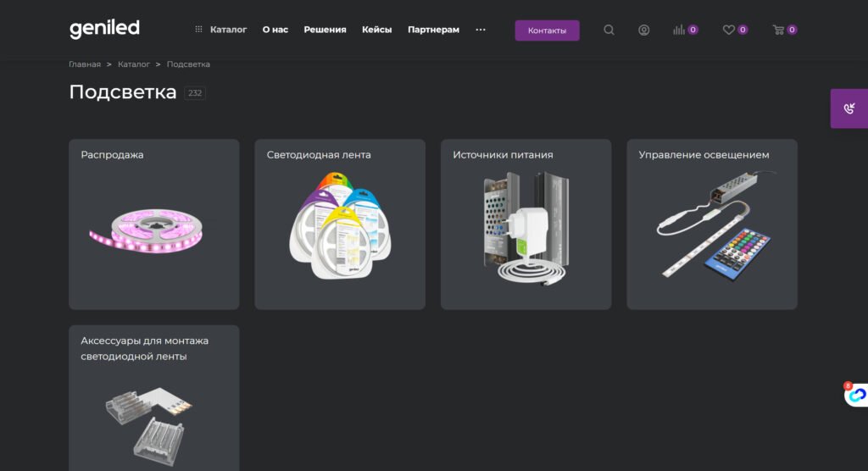Open the Источники питания category card

tap(526, 224)
